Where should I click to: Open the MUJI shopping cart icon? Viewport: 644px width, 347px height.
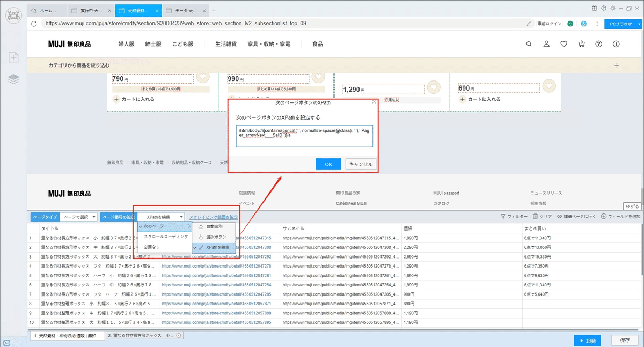tap(581, 44)
